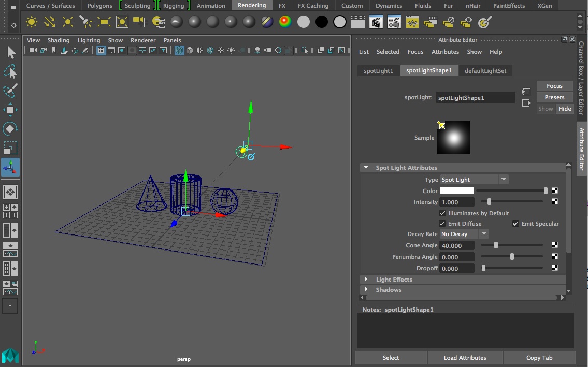The width and height of the screenshot is (588, 367).
Task: Uncheck Illuminates by Default
Action: (x=442, y=213)
